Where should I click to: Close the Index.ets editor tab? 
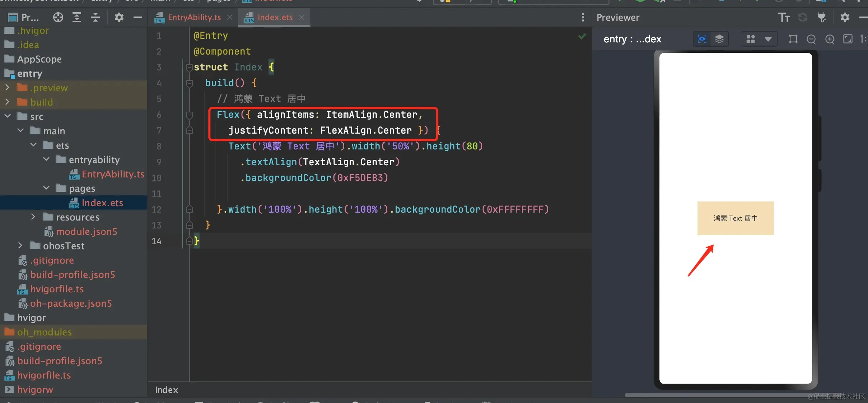tap(302, 17)
